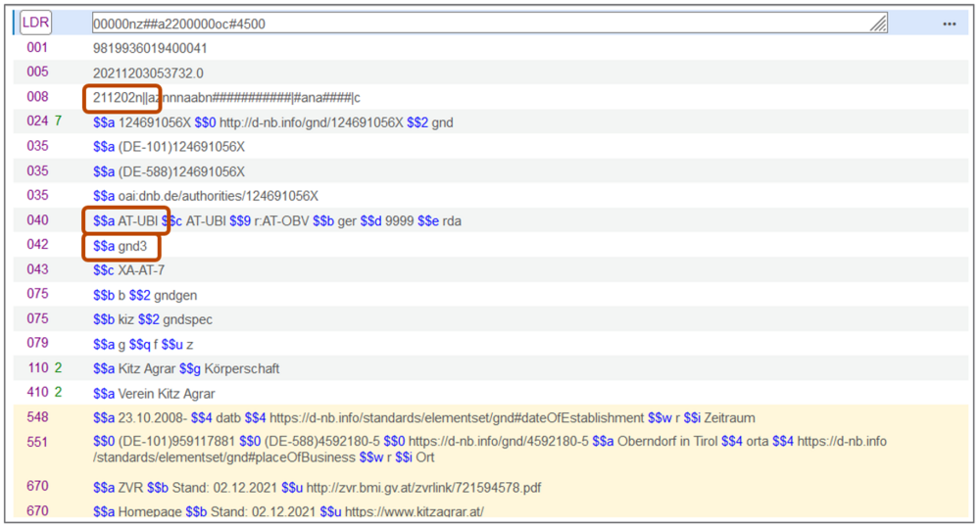Click the 110 heading Kitz Agrar Körperschaft
This screenshot has height=528, width=980.
click(x=186, y=368)
